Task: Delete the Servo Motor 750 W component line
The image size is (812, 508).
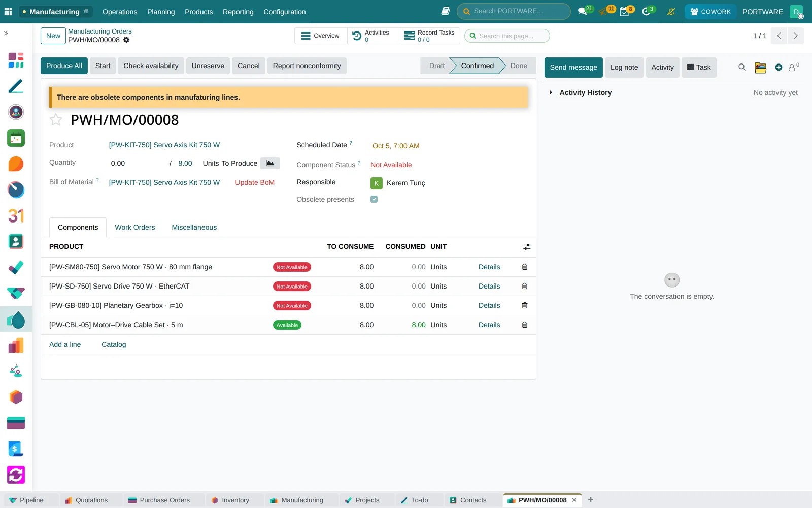Action: click(x=525, y=267)
